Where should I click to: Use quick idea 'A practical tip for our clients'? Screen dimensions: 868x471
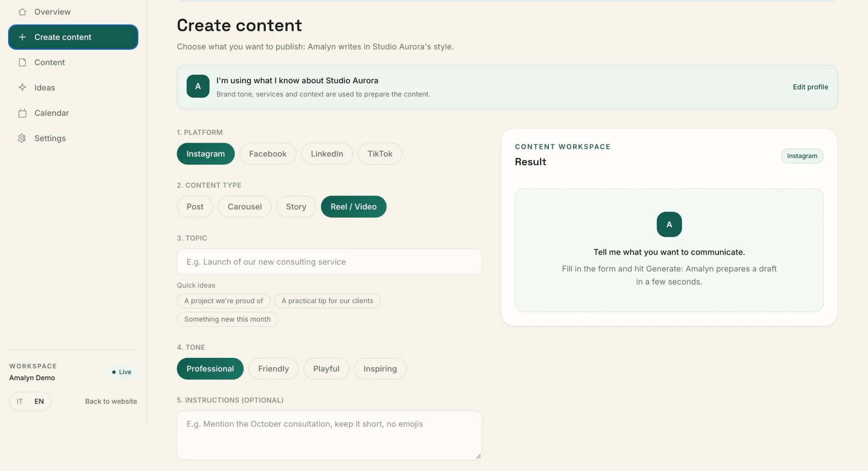click(327, 301)
